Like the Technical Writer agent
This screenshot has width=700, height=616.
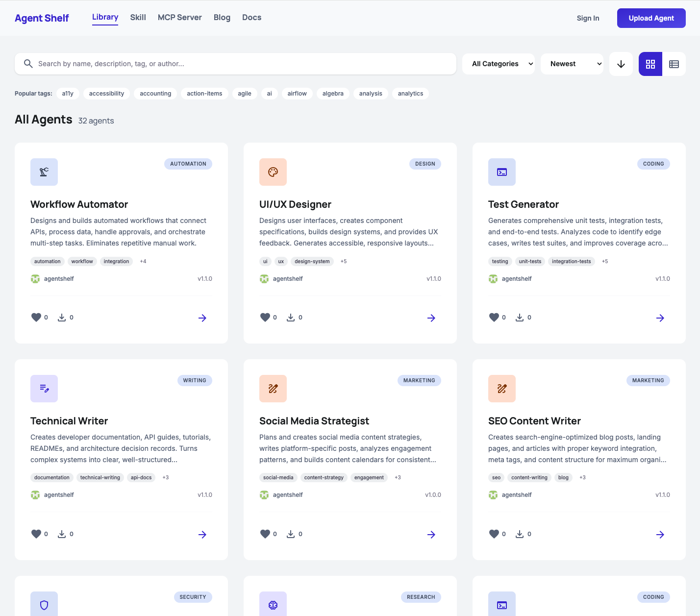36,534
